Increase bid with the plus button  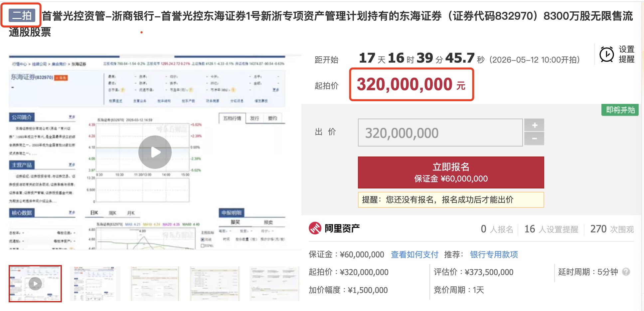pos(534,125)
